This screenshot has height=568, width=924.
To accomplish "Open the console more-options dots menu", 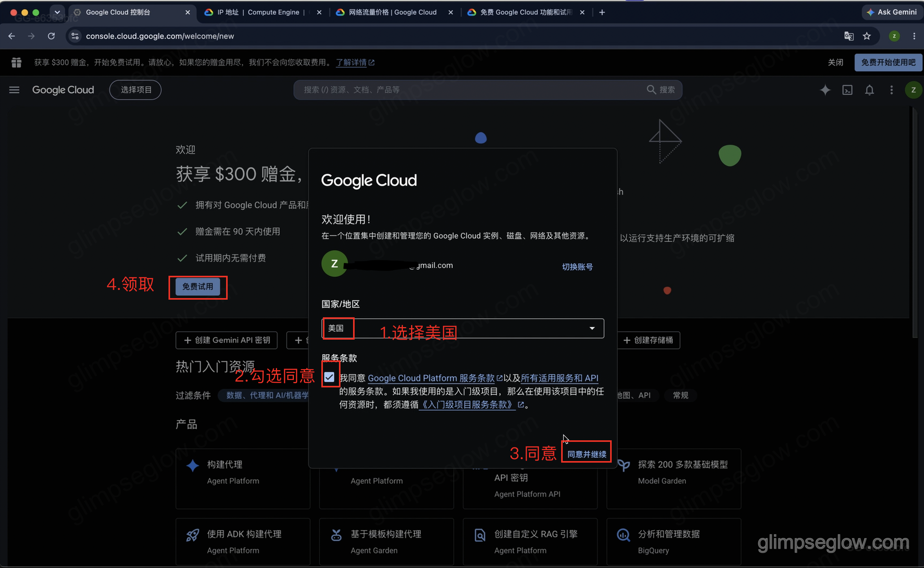I will pos(891,90).
